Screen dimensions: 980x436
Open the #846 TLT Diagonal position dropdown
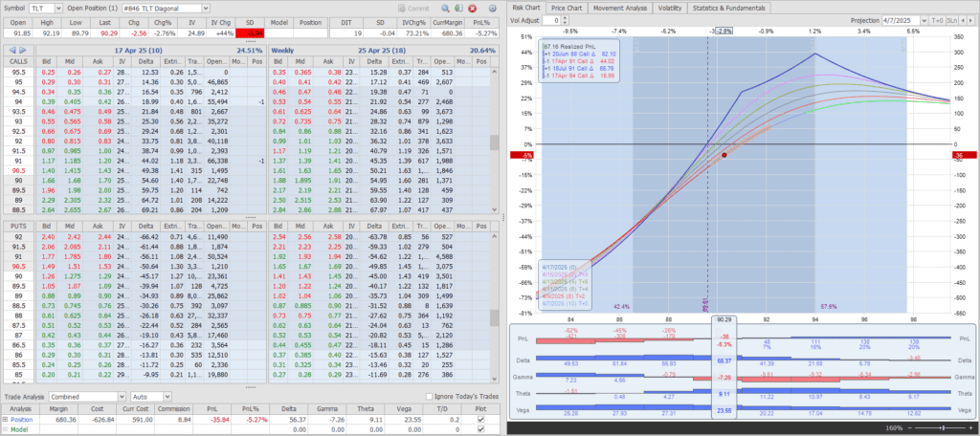click(x=207, y=8)
